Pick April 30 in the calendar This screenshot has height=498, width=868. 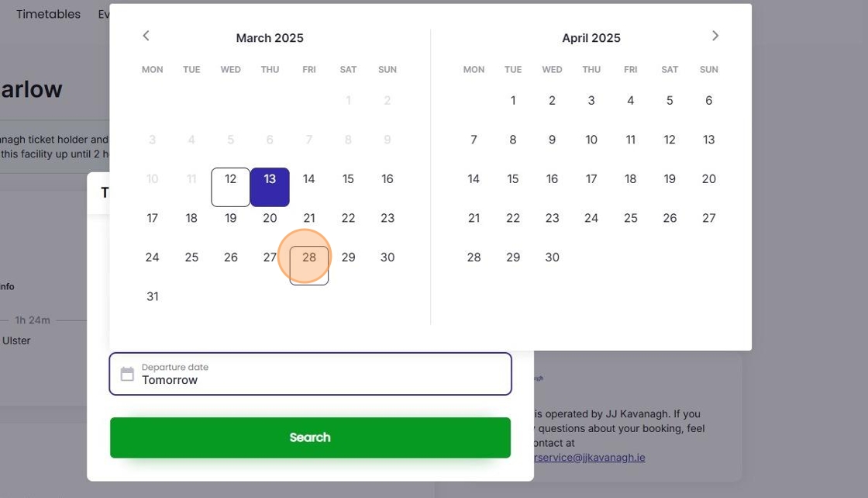coord(552,258)
